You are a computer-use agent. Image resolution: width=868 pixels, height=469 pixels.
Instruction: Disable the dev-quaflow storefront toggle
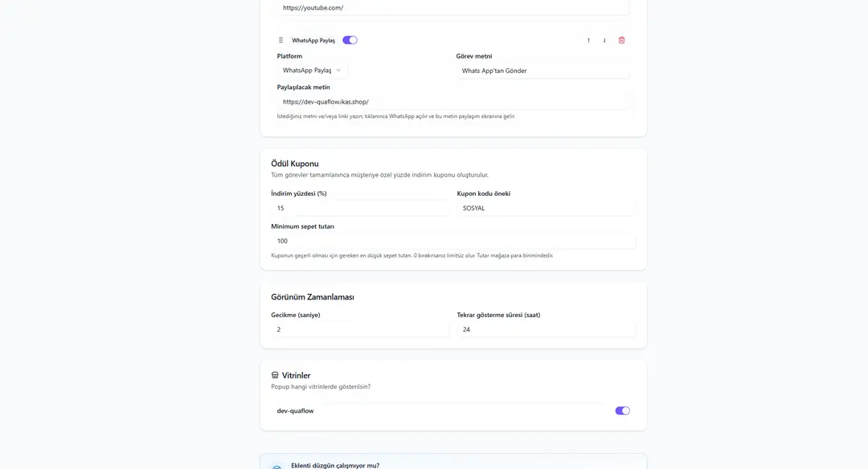(622, 411)
